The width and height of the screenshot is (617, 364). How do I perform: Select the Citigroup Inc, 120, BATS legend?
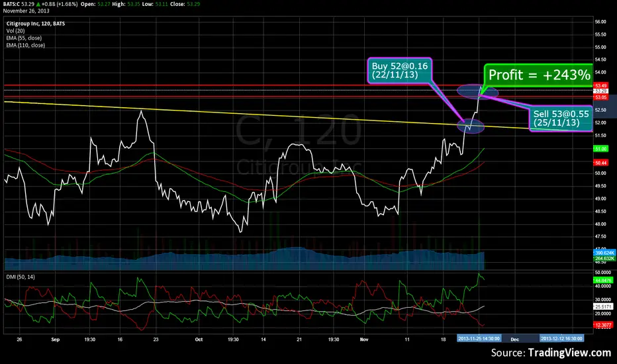(35, 24)
